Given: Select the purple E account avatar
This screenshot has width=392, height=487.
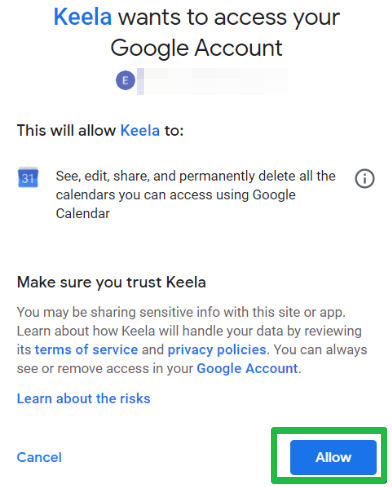Looking at the screenshot, I should (x=125, y=80).
